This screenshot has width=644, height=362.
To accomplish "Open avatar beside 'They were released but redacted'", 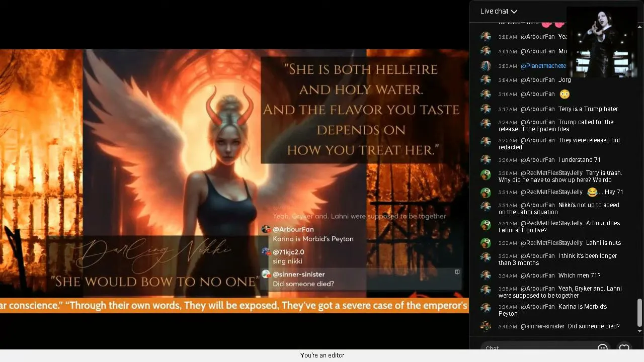I will coord(486,141).
